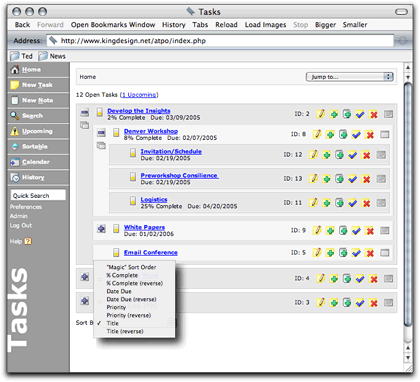Click stacked windows icon below Develop Insights collapse
Image resolution: width=420 pixels, height=382 pixels.
[85, 125]
